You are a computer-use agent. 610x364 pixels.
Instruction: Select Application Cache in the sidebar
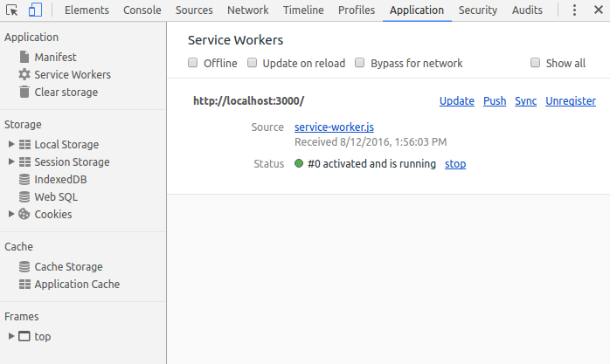77,285
